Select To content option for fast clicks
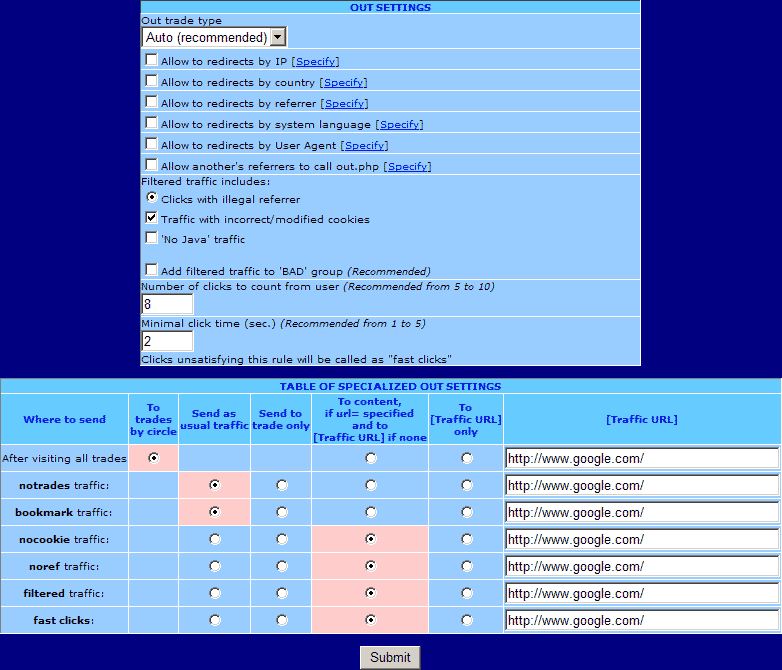This screenshot has width=782, height=670. [371, 620]
